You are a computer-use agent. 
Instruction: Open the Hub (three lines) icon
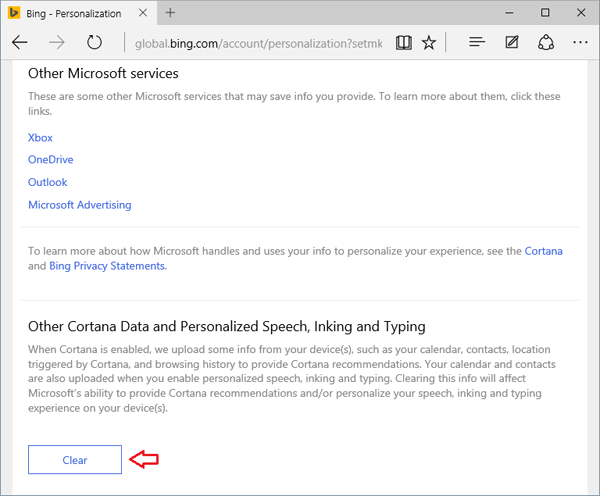pyautogui.click(x=477, y=43)
